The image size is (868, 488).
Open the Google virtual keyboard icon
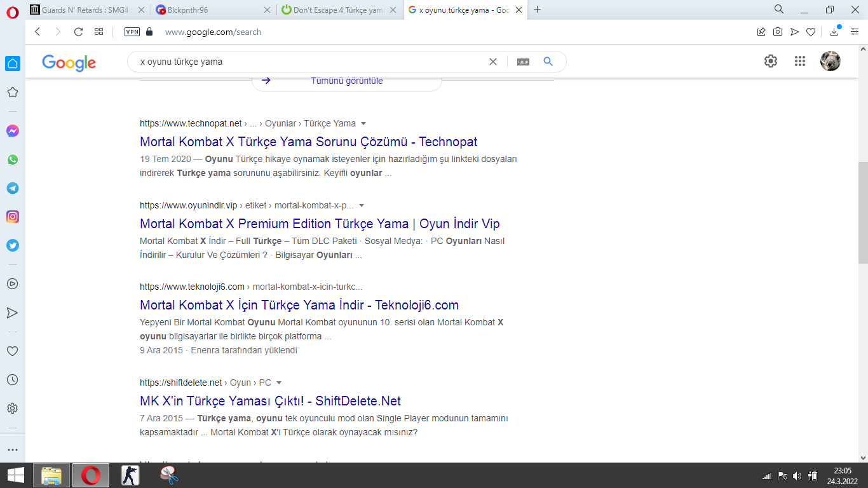pos(523,62)
